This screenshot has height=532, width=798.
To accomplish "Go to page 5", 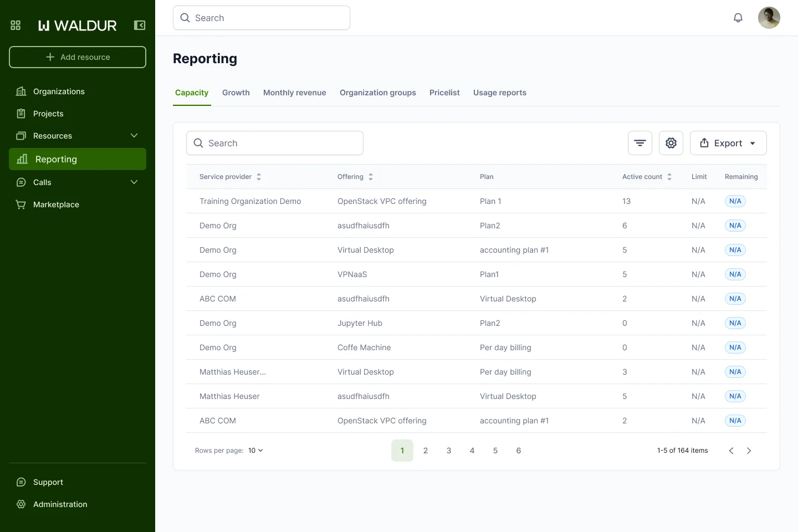I will click(495, 451).
